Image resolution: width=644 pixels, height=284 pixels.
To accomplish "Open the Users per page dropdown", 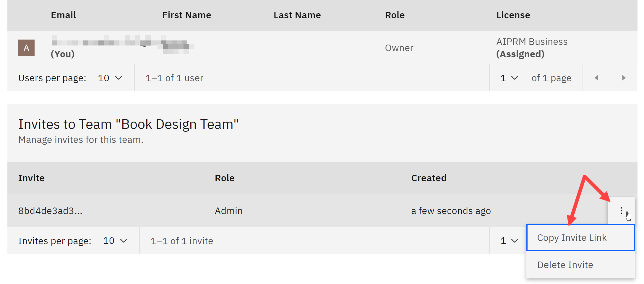I will (110, 78).
